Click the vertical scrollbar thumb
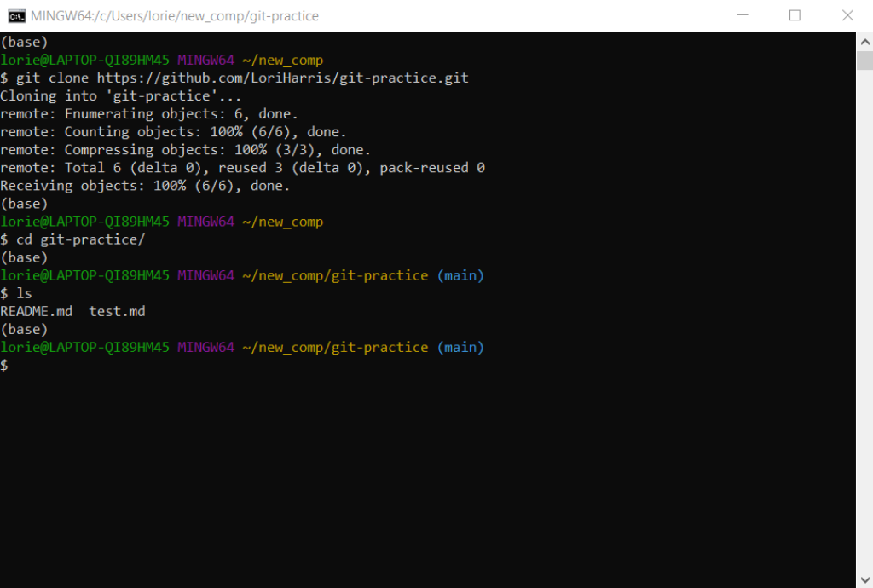 pos(864,60)
